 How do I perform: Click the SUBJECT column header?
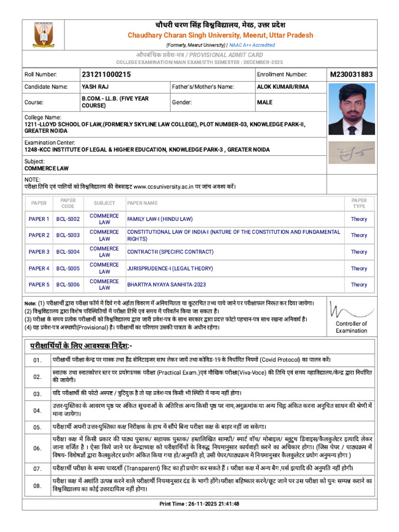pos(104,203)
